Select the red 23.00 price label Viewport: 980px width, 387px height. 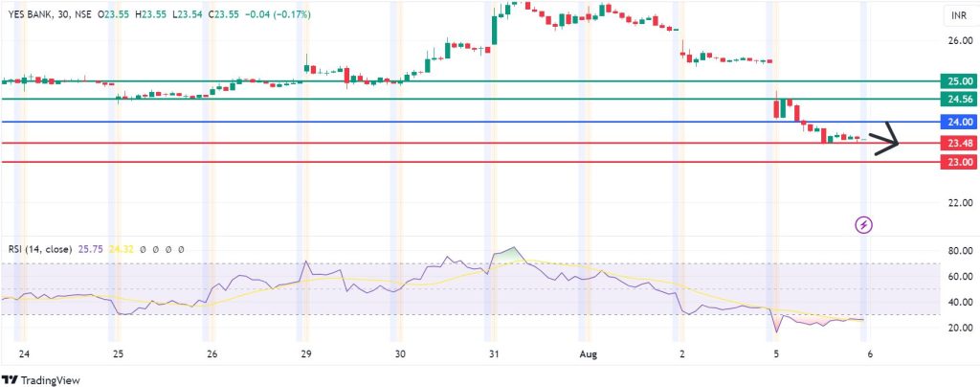point(959,162)
